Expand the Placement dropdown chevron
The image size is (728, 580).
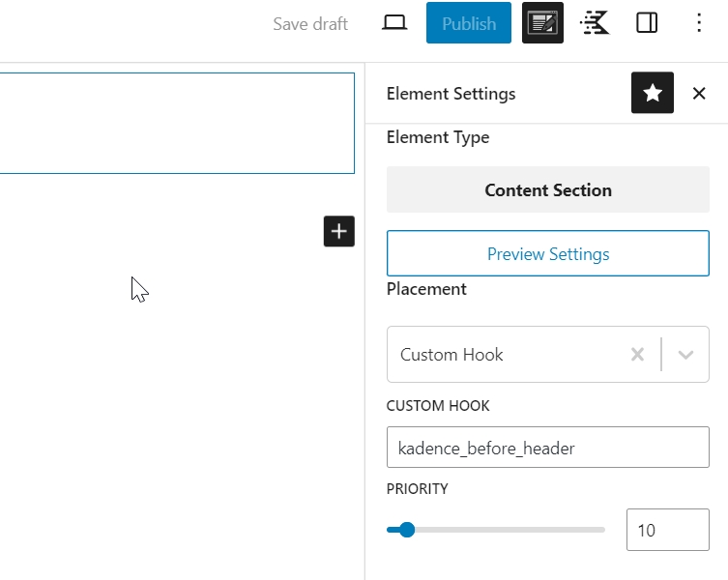tap(685, 355)
